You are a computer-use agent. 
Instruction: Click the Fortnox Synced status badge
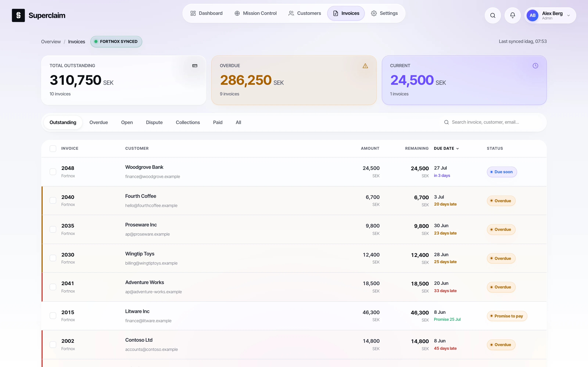coord(116,41)
